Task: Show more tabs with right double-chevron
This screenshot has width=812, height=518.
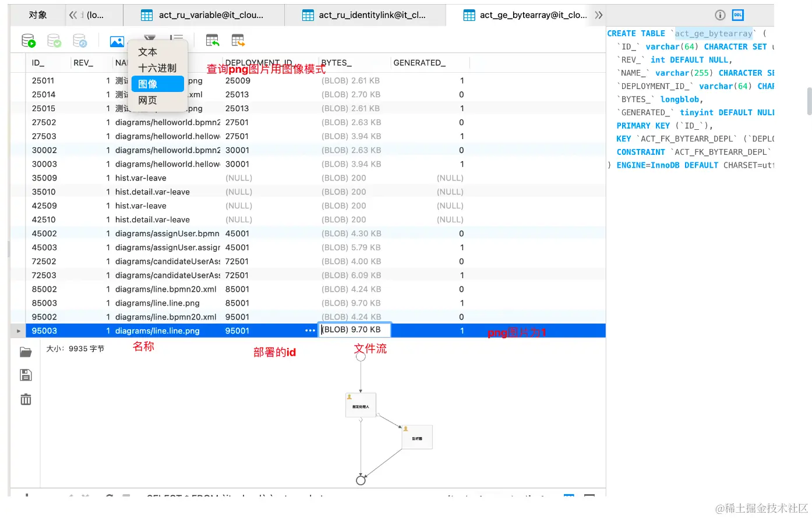Action: 598,15
